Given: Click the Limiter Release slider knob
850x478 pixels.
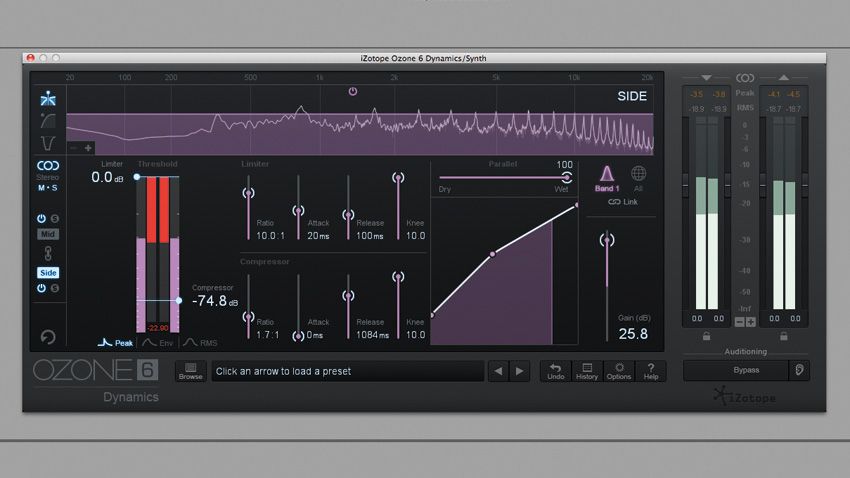Looking at the screenshot, I should (348, 215).
